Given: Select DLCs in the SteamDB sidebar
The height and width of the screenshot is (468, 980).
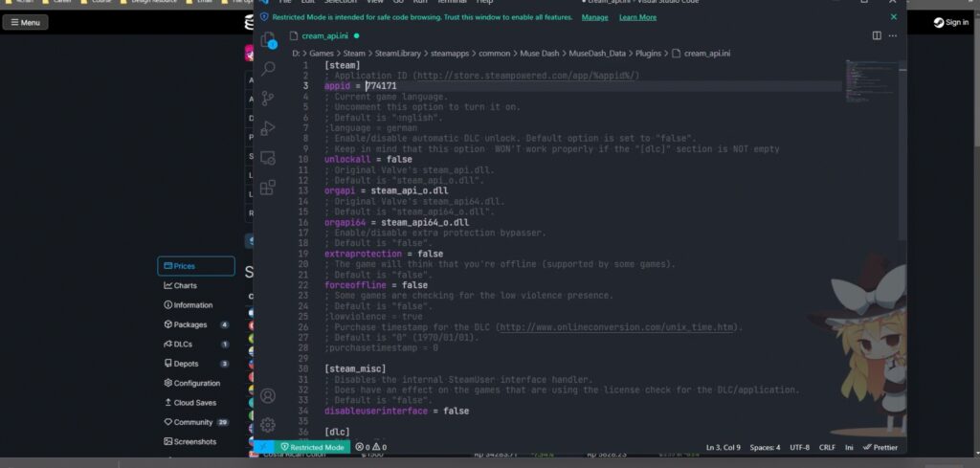Looking at the screenshot, I should coord(196,345).
